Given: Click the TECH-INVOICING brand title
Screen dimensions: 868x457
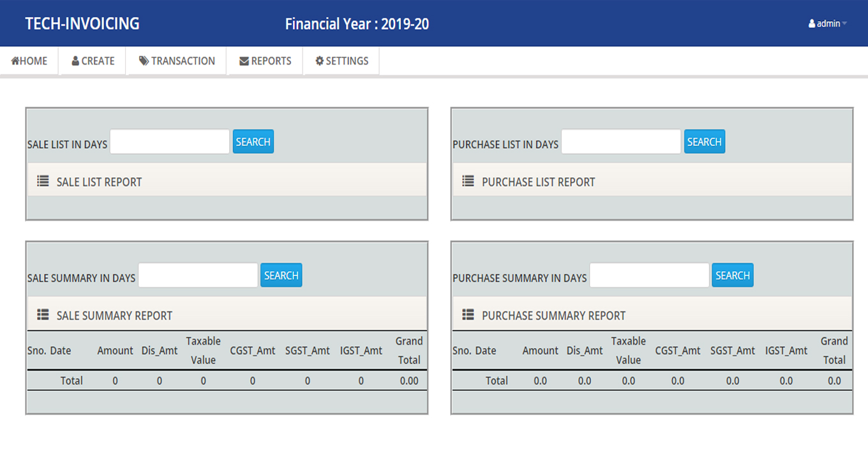Looking at the screenshot, I should click(82, 24).
